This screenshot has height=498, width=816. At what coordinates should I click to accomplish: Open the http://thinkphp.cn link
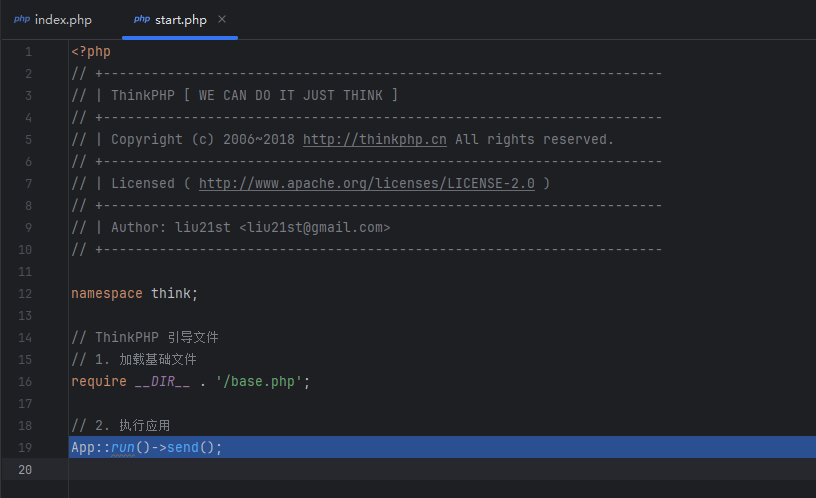375,139
